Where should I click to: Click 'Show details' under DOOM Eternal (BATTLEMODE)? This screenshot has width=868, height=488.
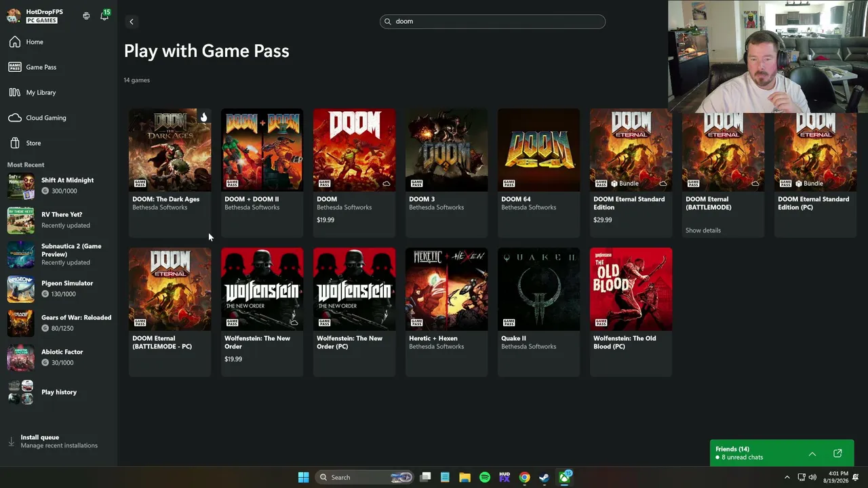pos(703,230)
